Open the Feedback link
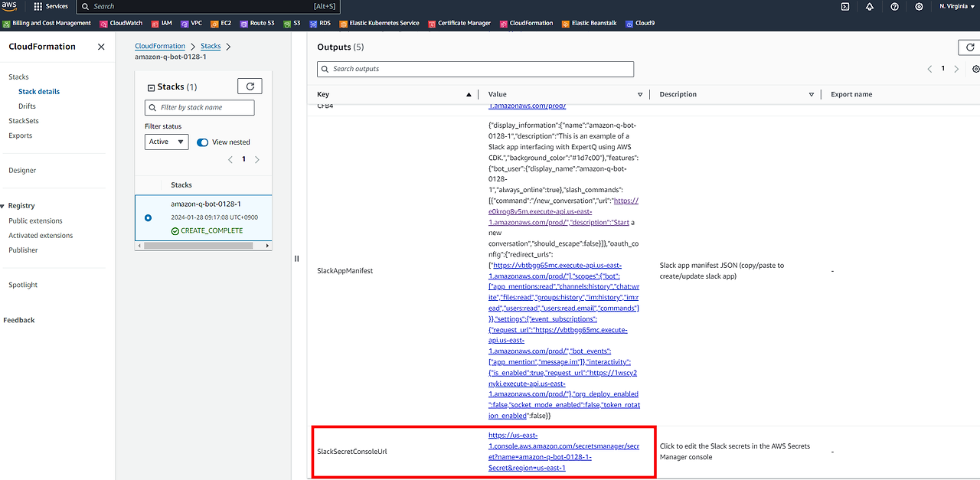Viewport: 980px width, 480px height. [19, 320]
